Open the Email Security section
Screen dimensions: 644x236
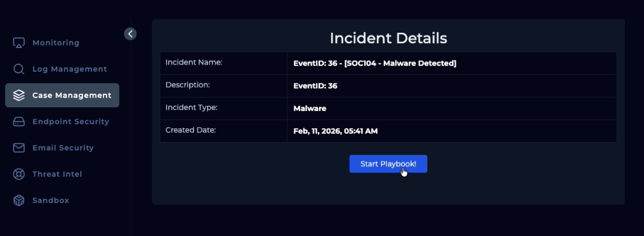pos(63,148)
